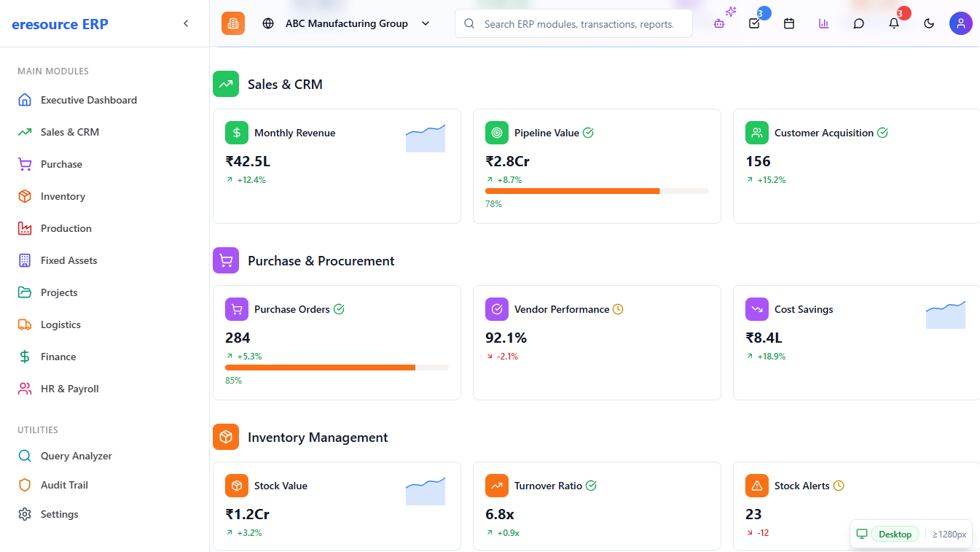Go to Inventory module in sidebar
Screen dimensions: 980x552
click(63, 196)
